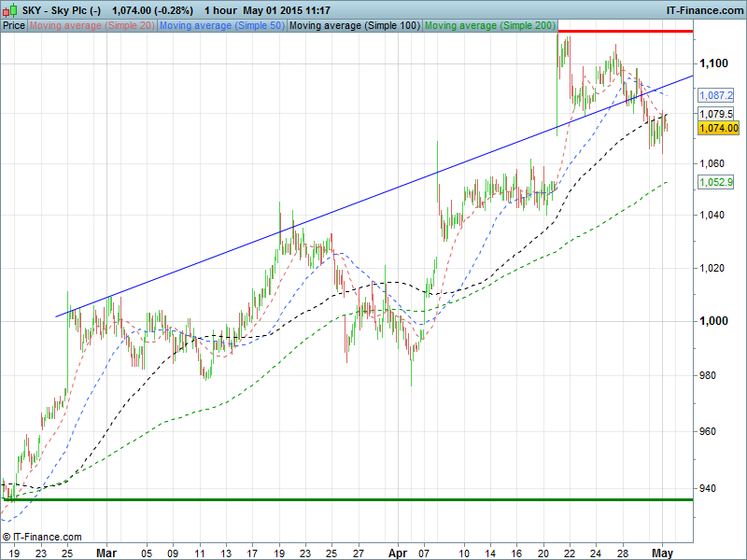
Task: Click the blue 1,087.2 price tag
Action: [x=716, y=95]
